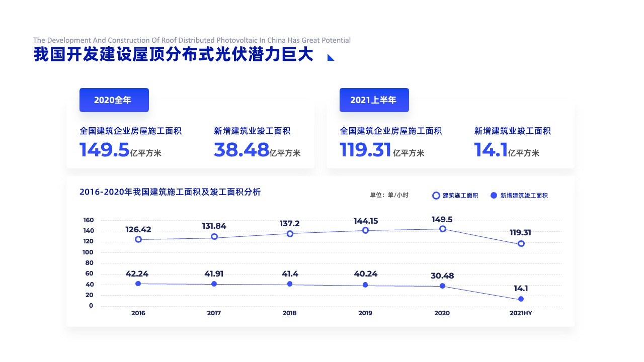This screenshot has height=362, width=644.
Task: Select the chart title 2016-2020年我国建筑施工面积及竣工面积分析
Action: (x=170, y=192)
